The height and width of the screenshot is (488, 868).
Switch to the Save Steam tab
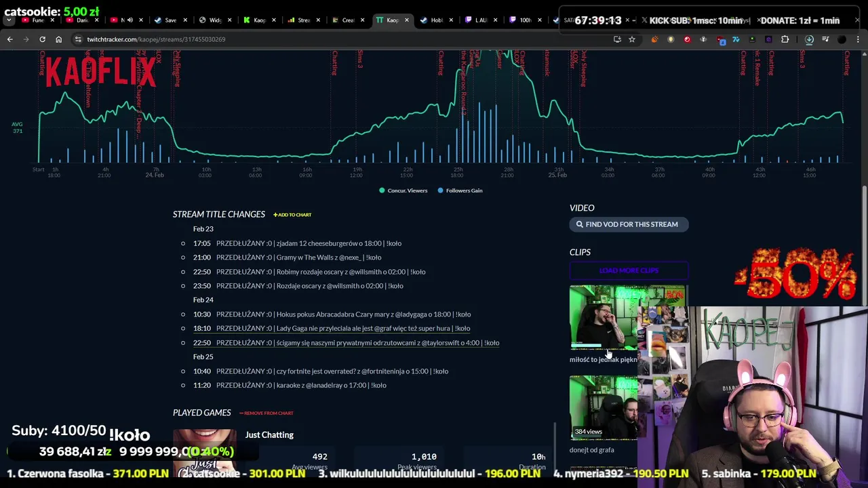point(169,20)
